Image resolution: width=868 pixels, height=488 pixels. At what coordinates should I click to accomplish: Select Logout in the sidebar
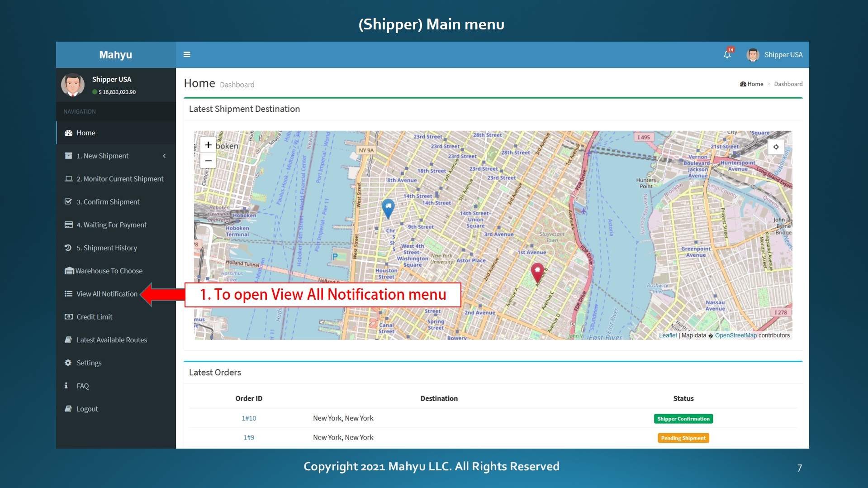116,409
